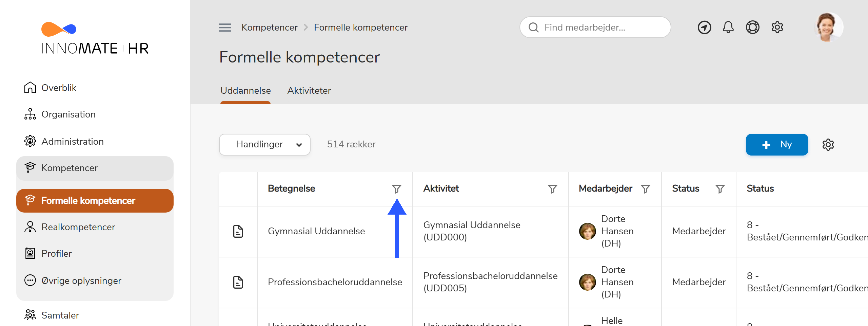Click the 514 rækker count text
Screen dimensions: 868x326
351,144
